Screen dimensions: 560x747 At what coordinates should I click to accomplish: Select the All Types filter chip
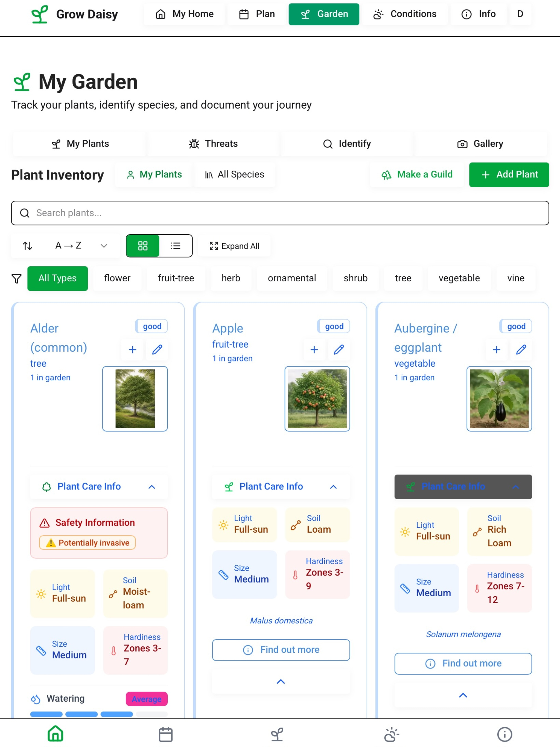point(57,279)
